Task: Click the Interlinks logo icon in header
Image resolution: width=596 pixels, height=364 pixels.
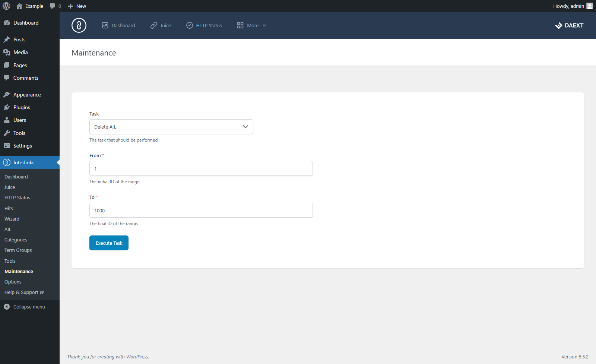Action: click(79, 25)
